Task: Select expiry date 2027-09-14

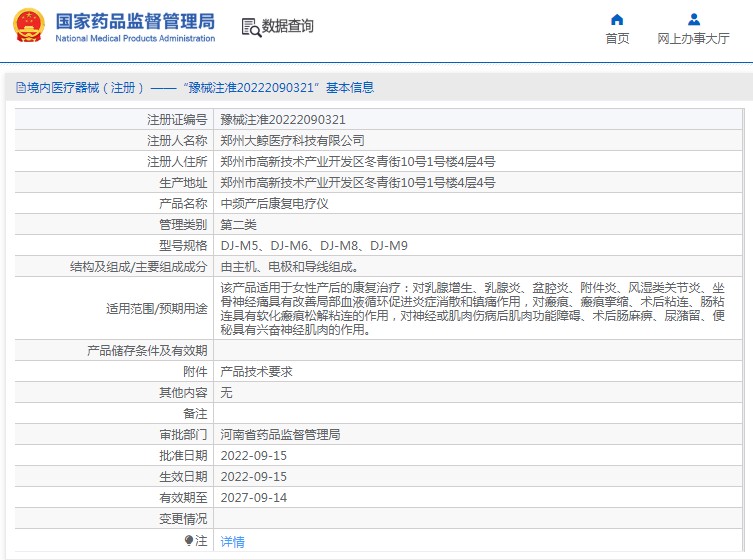Action: (x=254, y=498)
